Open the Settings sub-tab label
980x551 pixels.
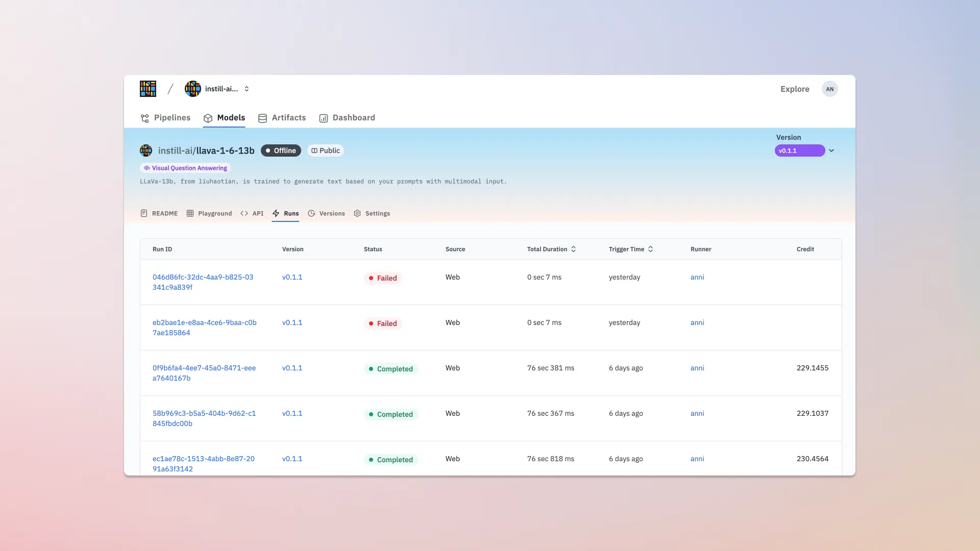click(378, 213)
